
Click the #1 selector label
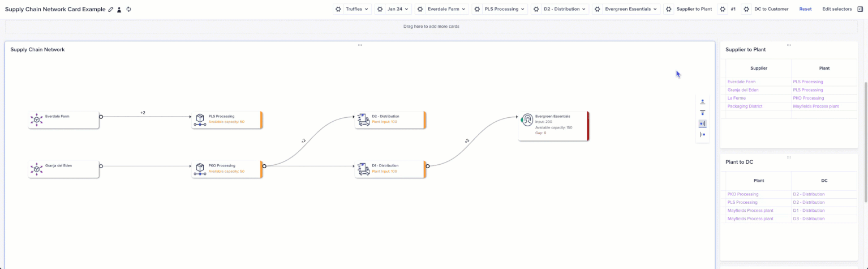pyautogui.click(x=733, y=9)
